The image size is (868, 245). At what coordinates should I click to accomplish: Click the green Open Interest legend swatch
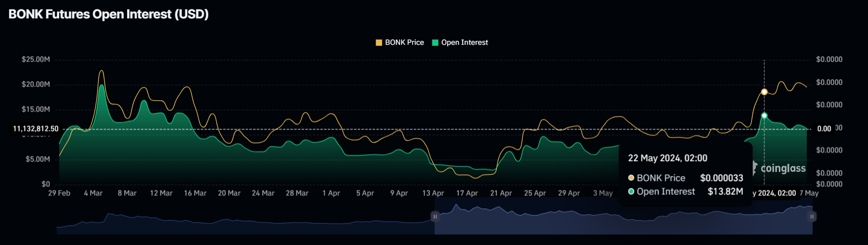point(435,43)
